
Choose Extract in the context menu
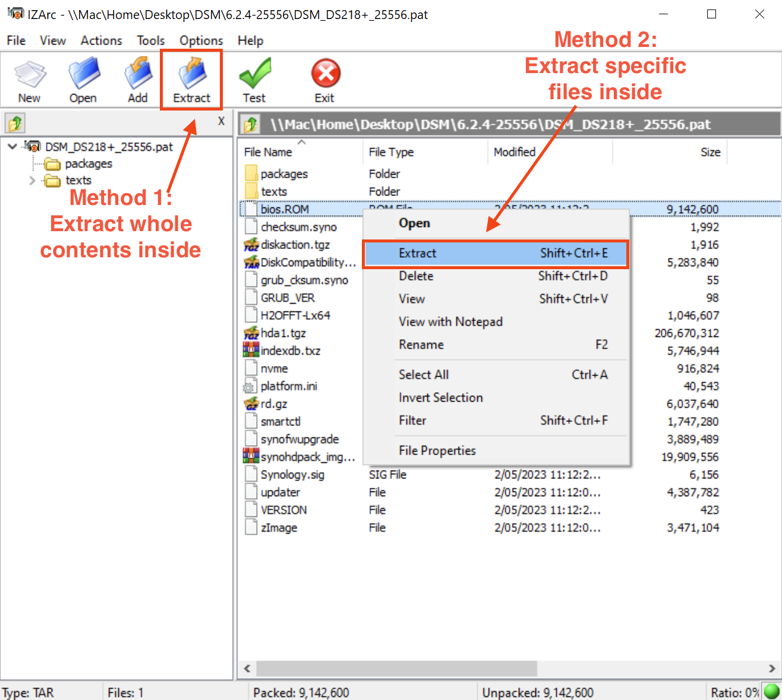tap(495, 254)
